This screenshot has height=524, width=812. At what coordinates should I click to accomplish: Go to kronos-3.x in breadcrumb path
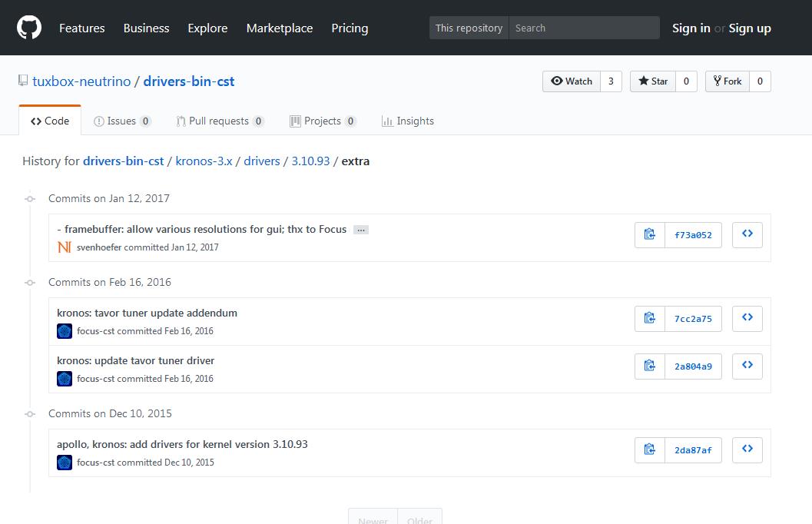[204, 161]
